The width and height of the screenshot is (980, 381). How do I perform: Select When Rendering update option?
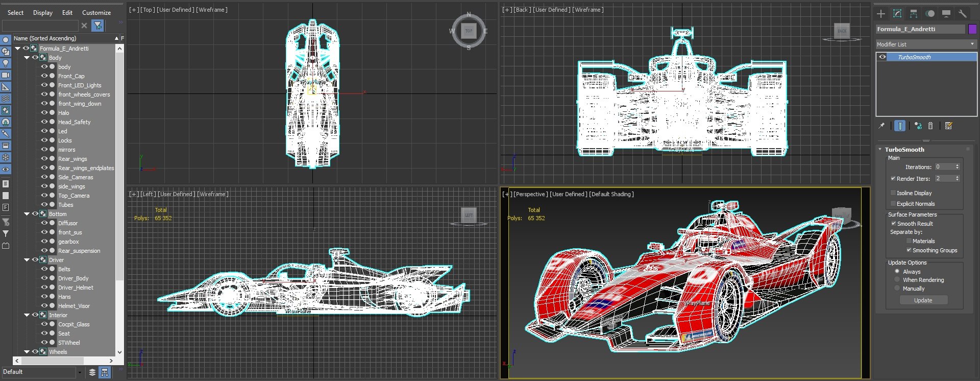point(897,280)
